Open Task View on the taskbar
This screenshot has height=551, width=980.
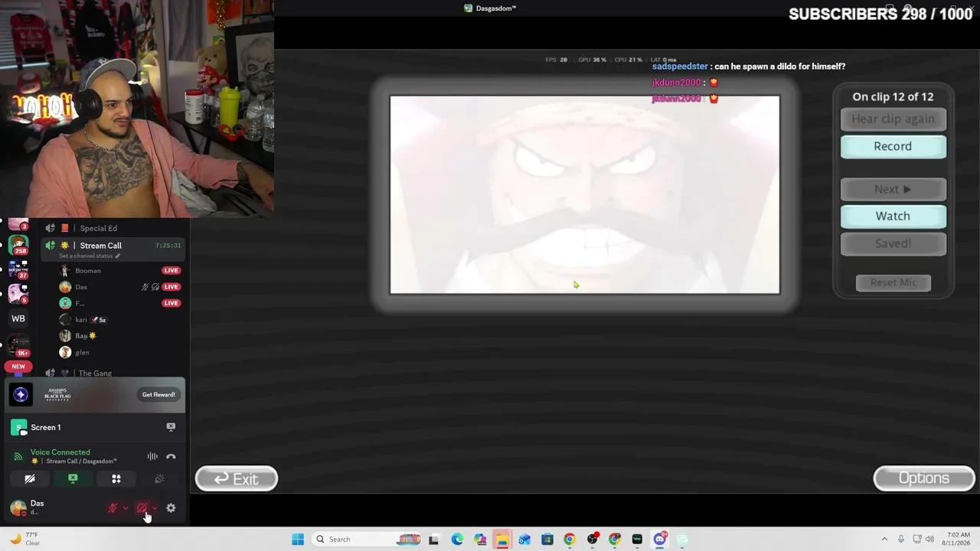pos(434,540)
